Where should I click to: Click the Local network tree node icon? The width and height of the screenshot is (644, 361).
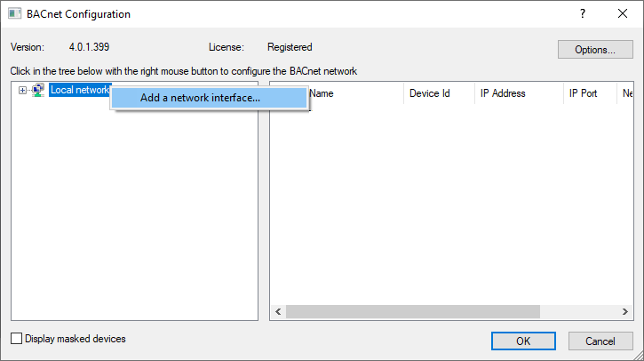(x=38, y=90)
